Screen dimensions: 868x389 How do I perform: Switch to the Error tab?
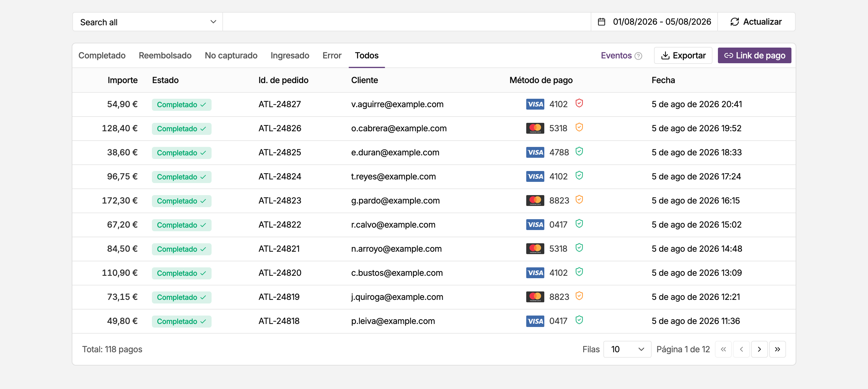coord(332,55)
